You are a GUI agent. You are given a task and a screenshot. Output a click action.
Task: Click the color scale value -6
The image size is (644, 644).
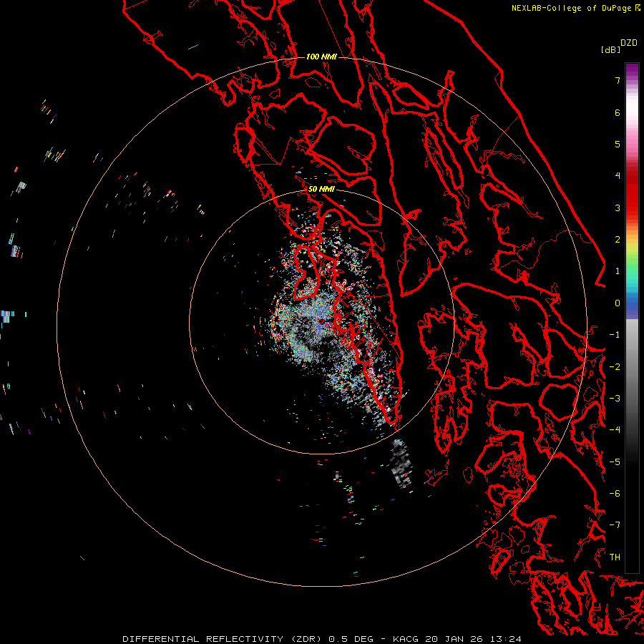pyautogui.click(x=615, y=494)
